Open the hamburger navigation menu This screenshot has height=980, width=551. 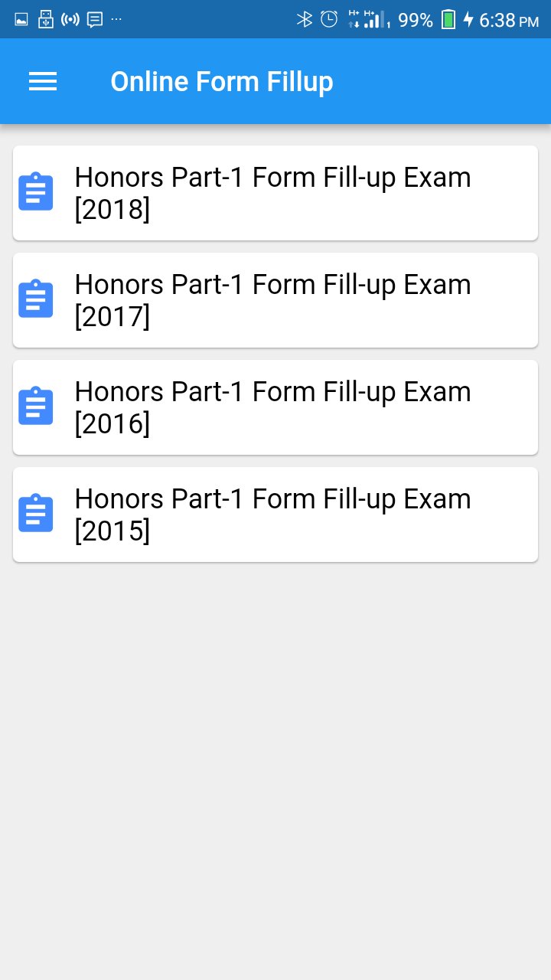point(43,82)
